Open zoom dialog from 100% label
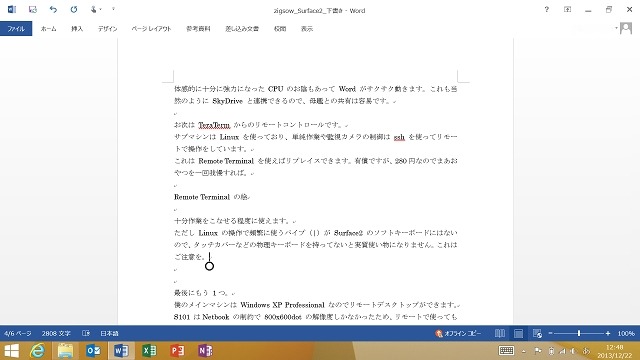Image resolution: width=640 pixels, height=360 pixels. click(626, 333)
